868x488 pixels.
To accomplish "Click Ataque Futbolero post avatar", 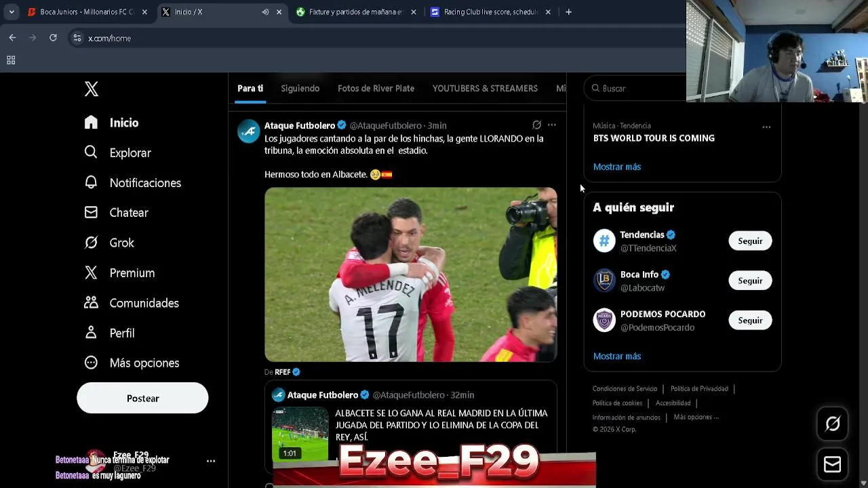I will click(x=248, y=131).
